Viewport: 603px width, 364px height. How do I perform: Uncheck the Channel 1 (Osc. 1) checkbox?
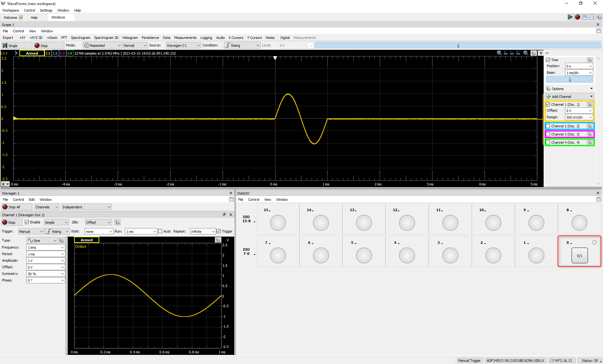[x=548, y=104]
